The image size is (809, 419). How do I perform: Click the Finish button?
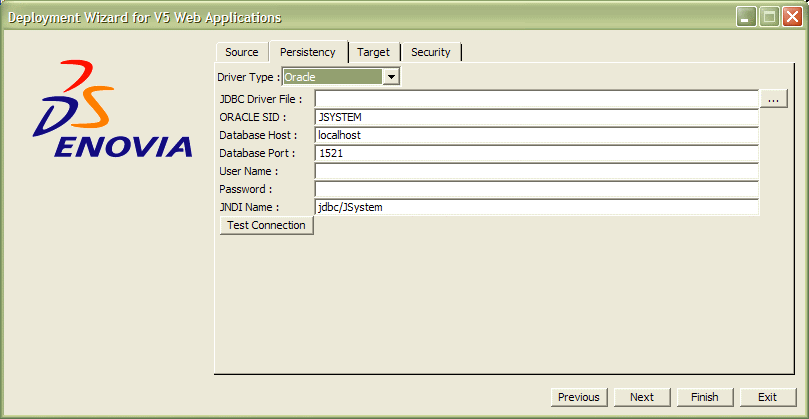(x=704, y=397)
